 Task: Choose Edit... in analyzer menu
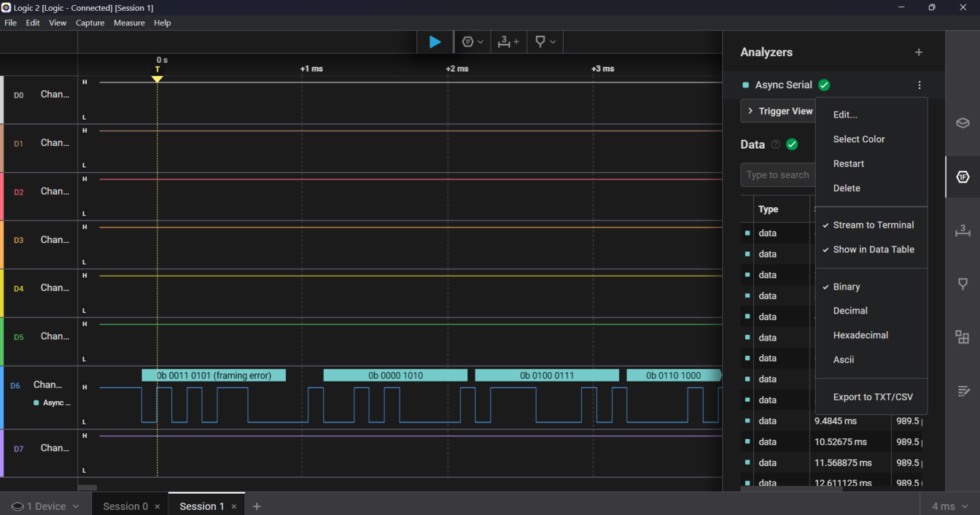pos(845,115)
